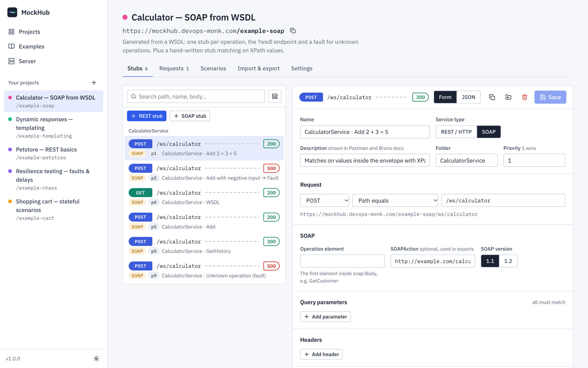Click the SOAP stub button
This screenshot has width=588, height=368.
coord(190,116)
